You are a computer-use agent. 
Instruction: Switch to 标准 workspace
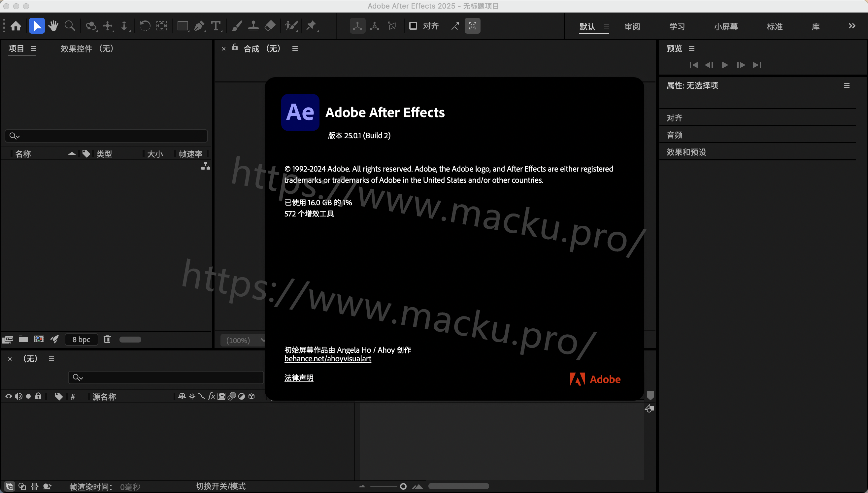(x=775, y=27)
